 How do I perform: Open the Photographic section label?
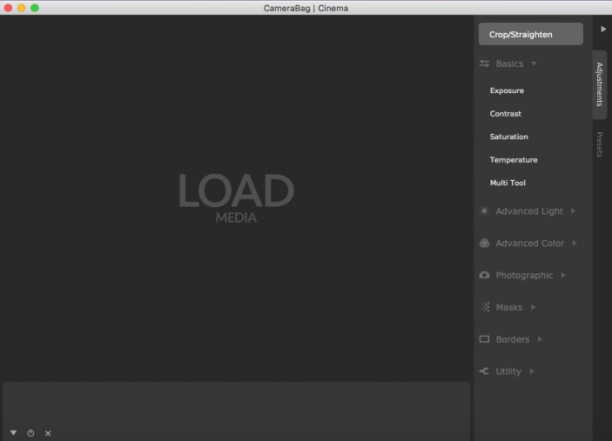[x=524, y=276]
